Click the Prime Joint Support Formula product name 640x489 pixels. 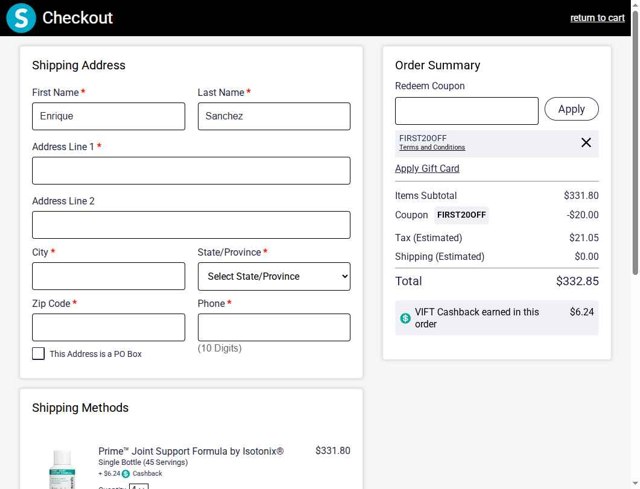[x=191, y=451]
